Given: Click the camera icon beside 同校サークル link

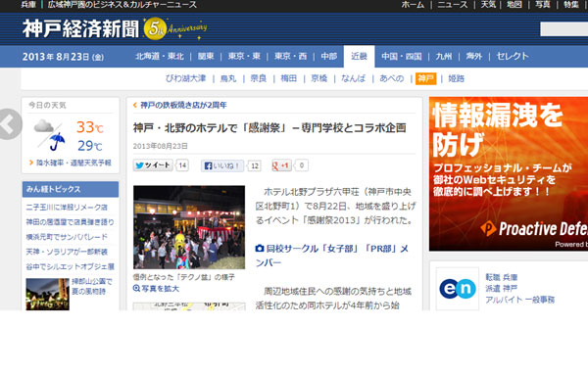Looking at the screenshot, I should [x=260, y=249].
